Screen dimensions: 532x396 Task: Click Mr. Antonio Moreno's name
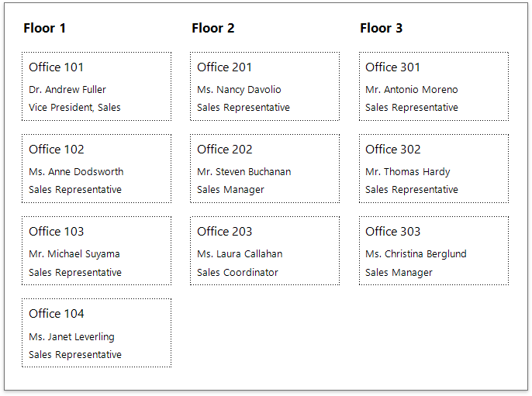pyautogui.click(x=412, y=90)
